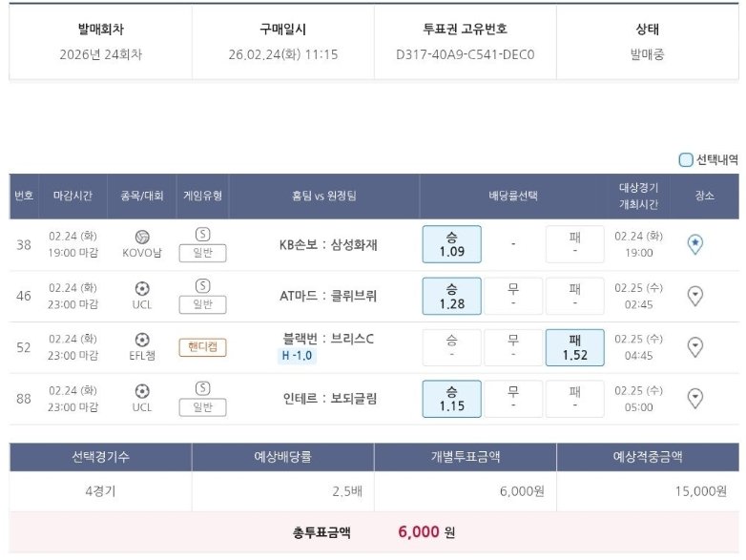Click the 인테르 : 보되글림 match name
The width and height of the screenshot is (746, 560).
(328, 399)
